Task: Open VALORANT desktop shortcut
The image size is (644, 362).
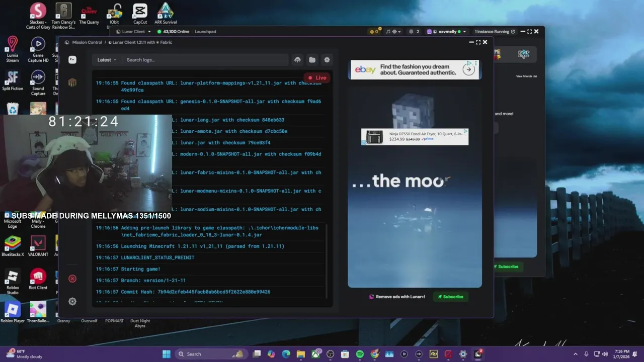Action: pyautogui.click(x=38, y=246)
